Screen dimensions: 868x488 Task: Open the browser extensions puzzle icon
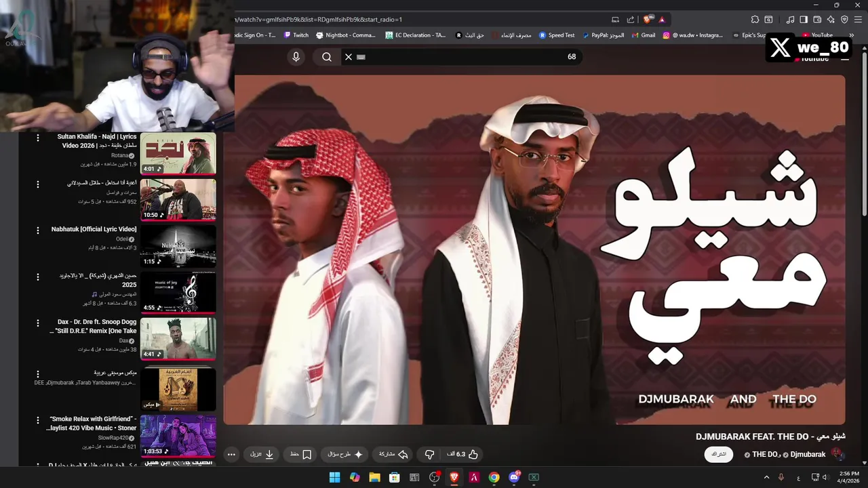click(x=755, y=20)
